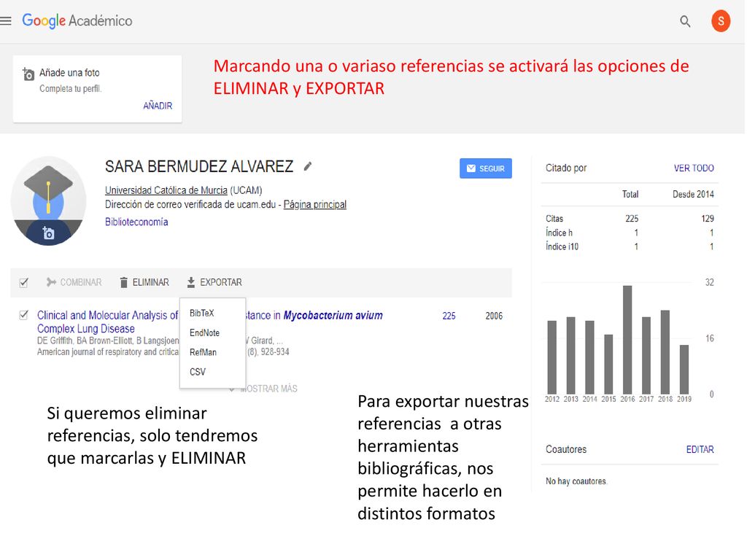Click the 'Citas' row label
Image resolution: width=747 pixels, height=560 pixels.
coord(554,219)
